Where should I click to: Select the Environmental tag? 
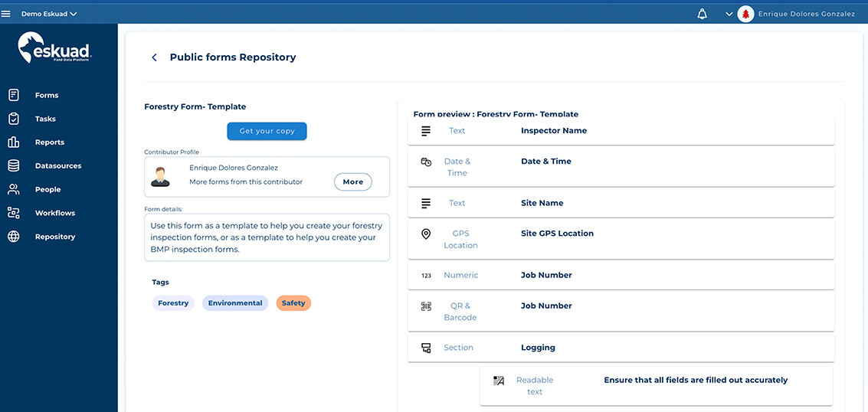pos(235,303)
